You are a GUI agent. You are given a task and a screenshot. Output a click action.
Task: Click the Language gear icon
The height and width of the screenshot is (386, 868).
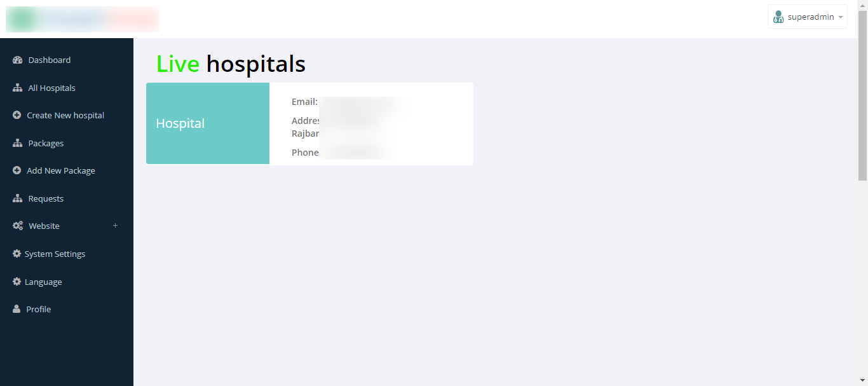[17, 282]
